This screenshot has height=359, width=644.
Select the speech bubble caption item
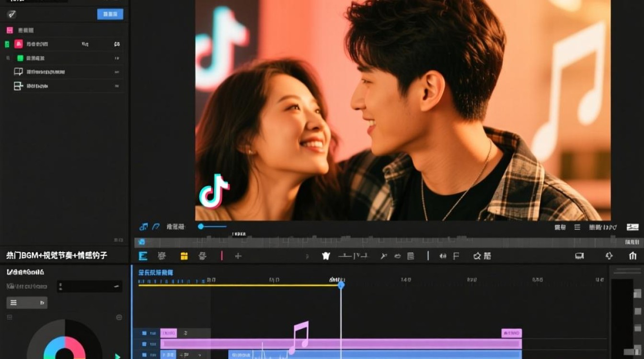tap(19, 72)
